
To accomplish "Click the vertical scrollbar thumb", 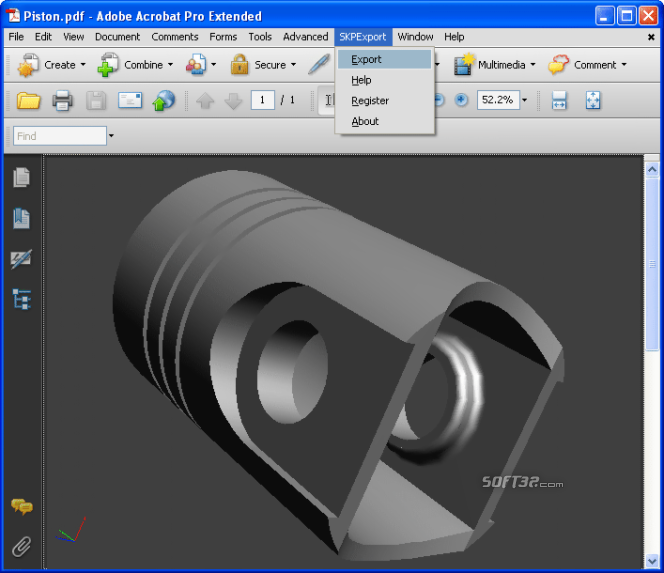I will (652, 264).
